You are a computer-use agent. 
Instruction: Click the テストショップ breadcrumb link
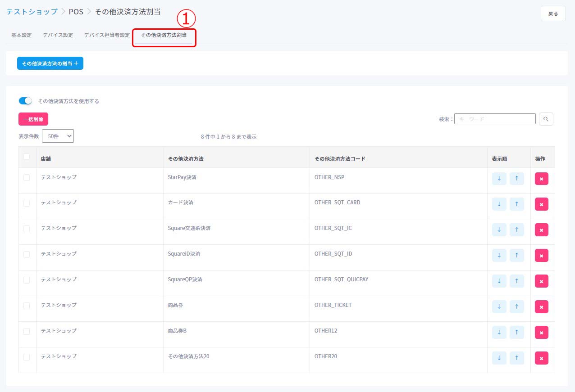32,12
